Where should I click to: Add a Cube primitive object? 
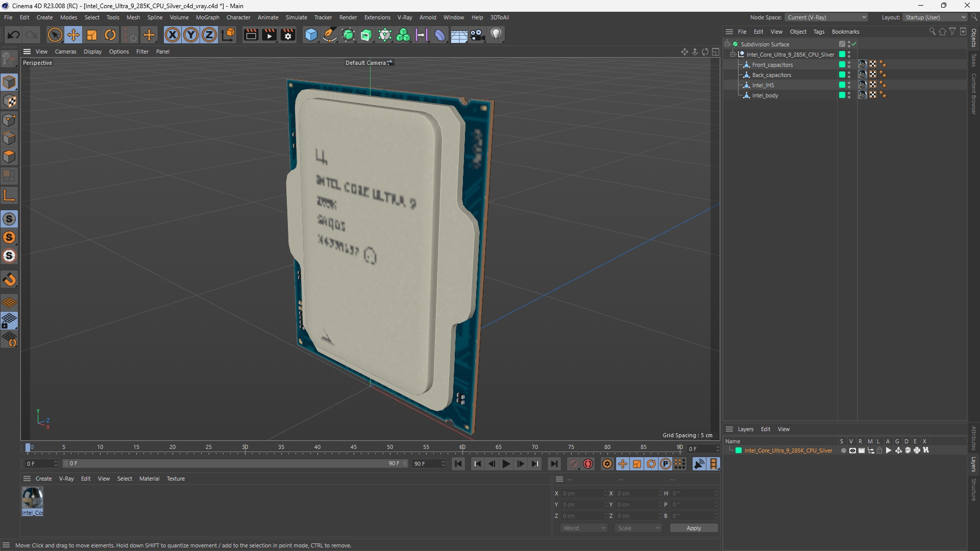click(311, 35)
